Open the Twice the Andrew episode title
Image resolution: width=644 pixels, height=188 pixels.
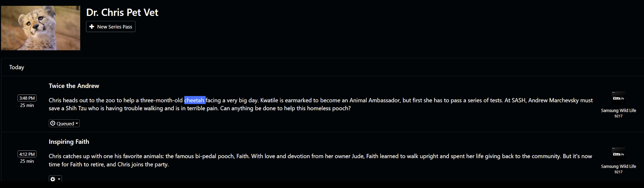(74, 86)
